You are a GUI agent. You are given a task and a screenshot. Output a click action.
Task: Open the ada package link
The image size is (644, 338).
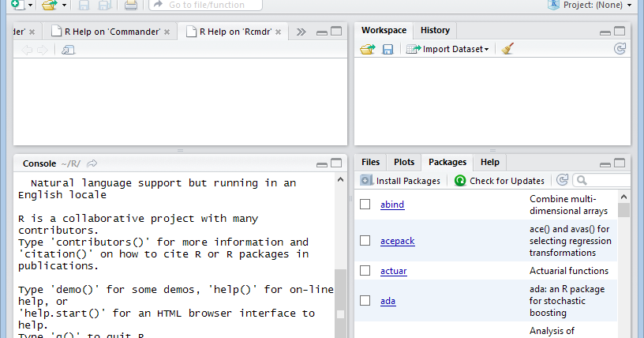pos(388,301)
